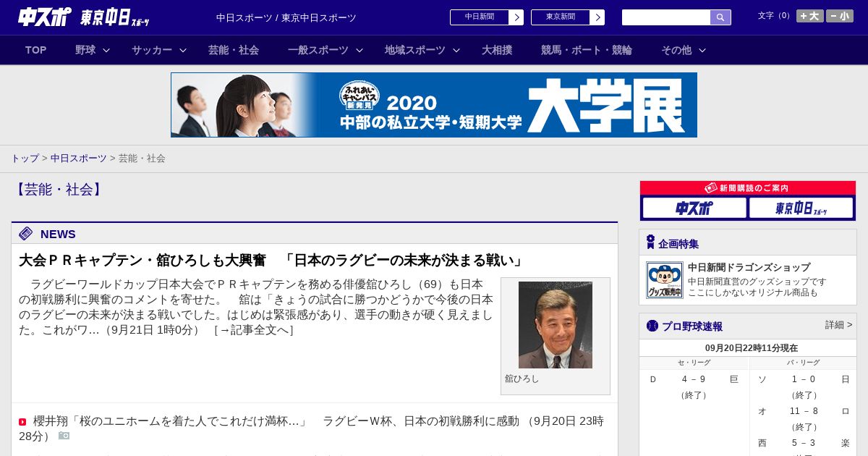Click the search magnifier button

coord(720,17)
